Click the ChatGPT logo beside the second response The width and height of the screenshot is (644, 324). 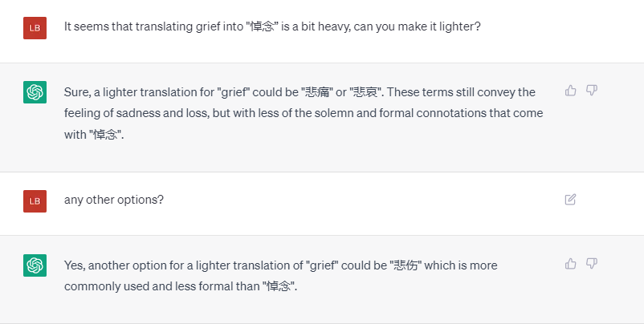click(35, 265)
